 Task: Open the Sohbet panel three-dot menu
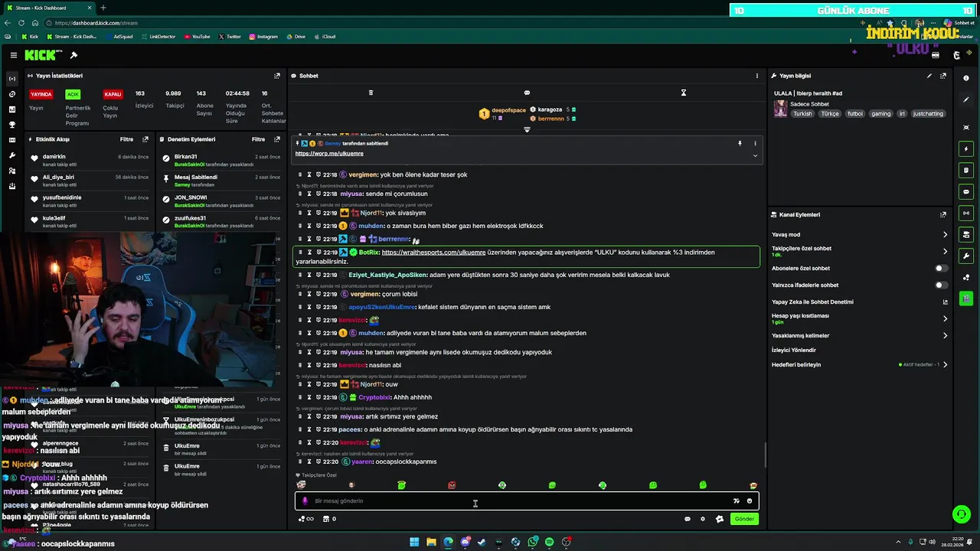click(757, 76)
